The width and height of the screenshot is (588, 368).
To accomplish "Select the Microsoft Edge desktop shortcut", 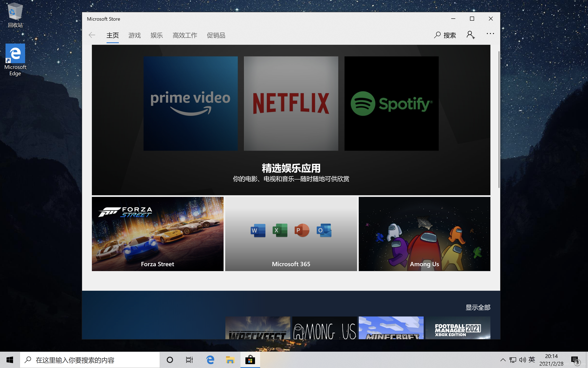I will [15, 60].
